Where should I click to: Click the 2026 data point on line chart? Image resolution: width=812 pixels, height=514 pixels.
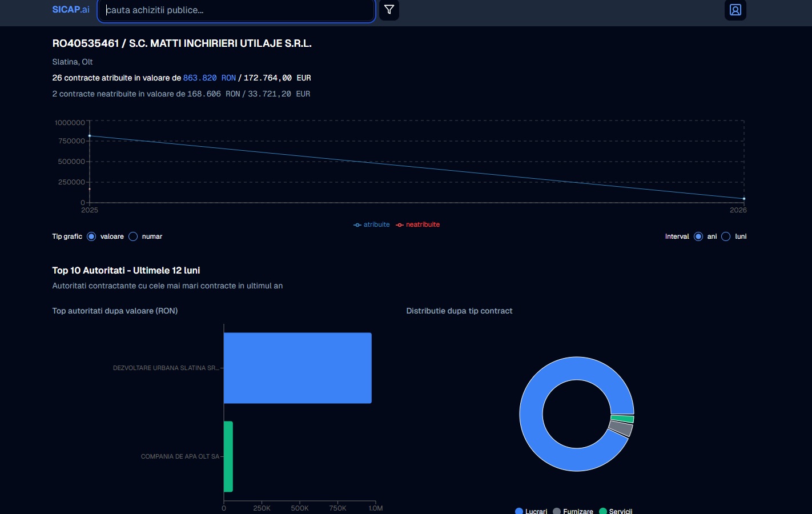pos(743,199)
